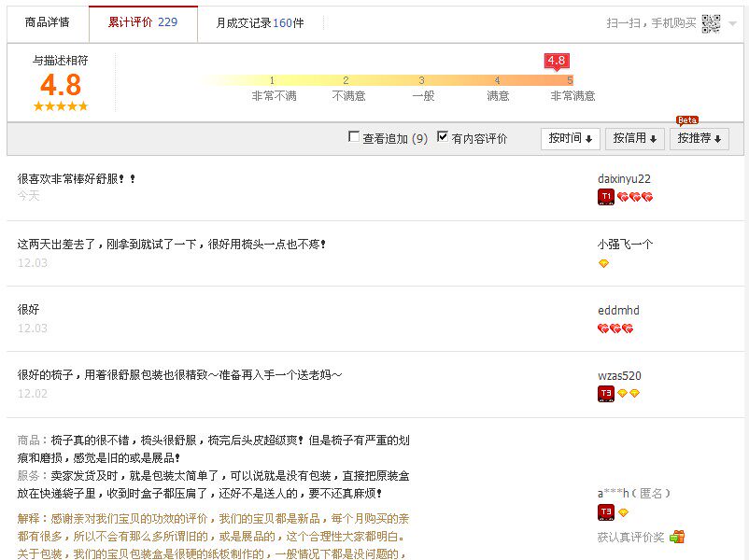749x560 pixels.
Task: Sort reviews with the 按推荐 button
Action: tap(699, 138)
